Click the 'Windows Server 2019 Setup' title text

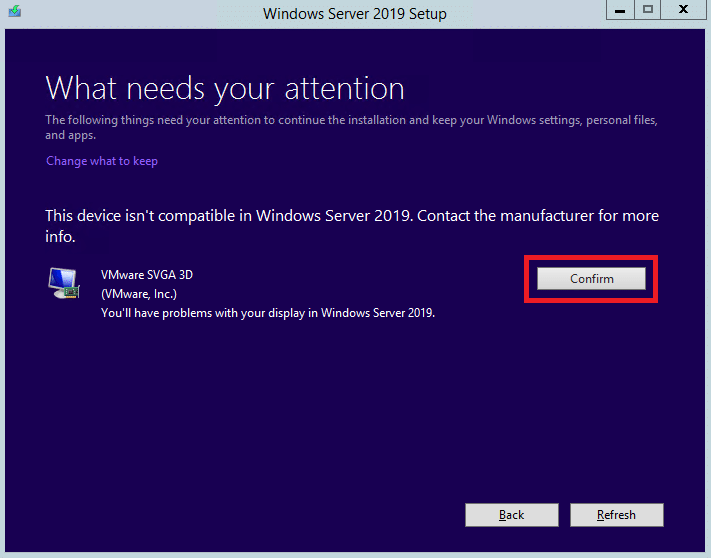(355, 14)
